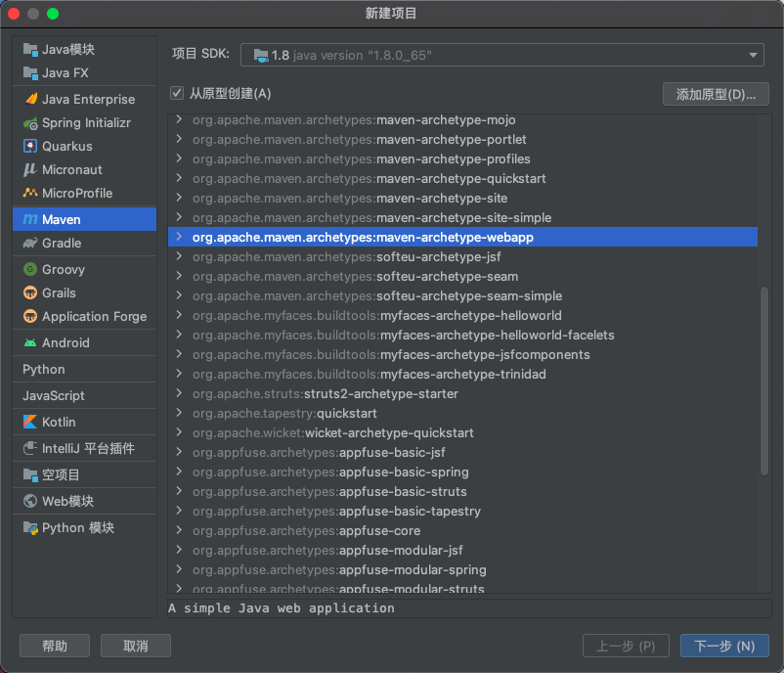Click the 下一步 (N) button

click(x=724, y=646)
